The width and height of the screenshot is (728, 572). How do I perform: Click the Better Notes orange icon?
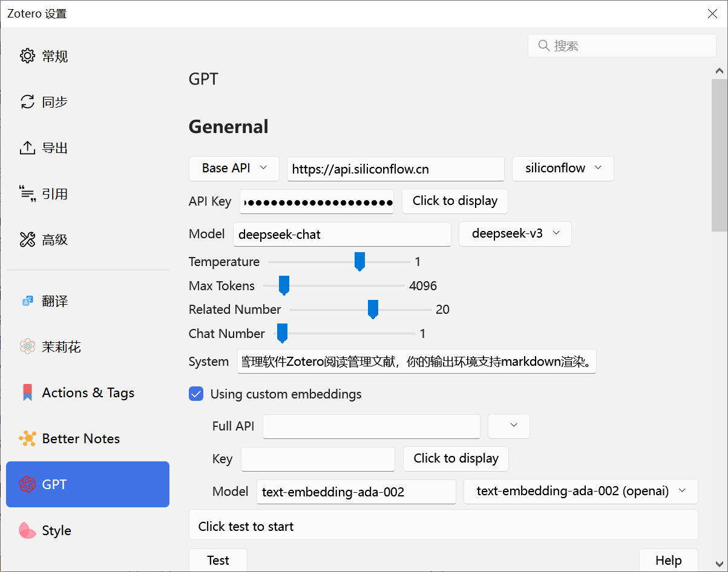27,438
